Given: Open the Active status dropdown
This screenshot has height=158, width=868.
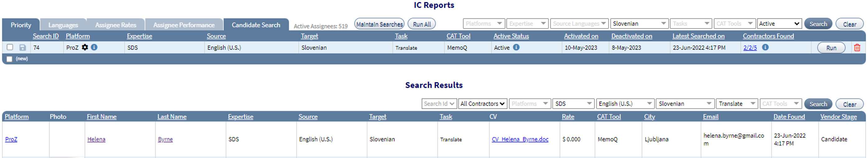Looking at the screenshot, I should pos(779,24).
